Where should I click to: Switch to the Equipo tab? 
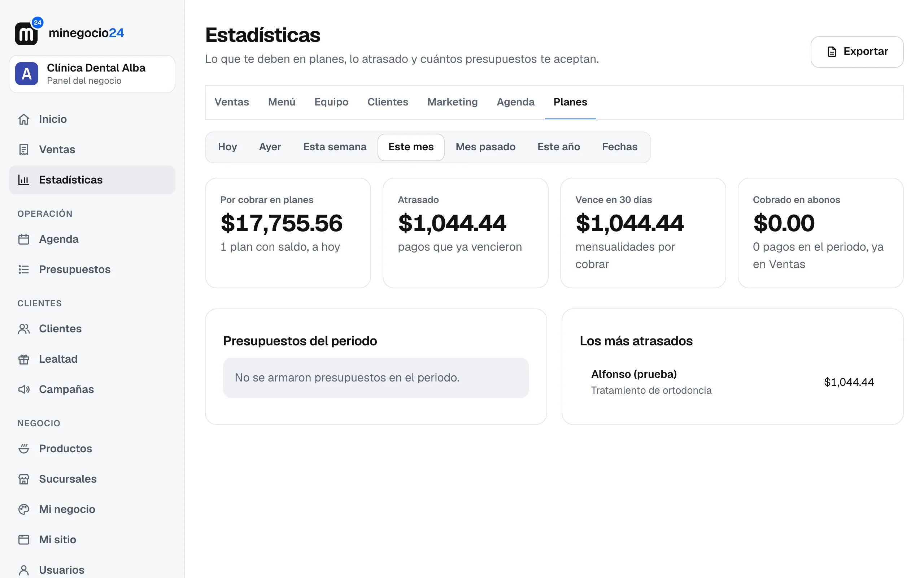(331, 102)
